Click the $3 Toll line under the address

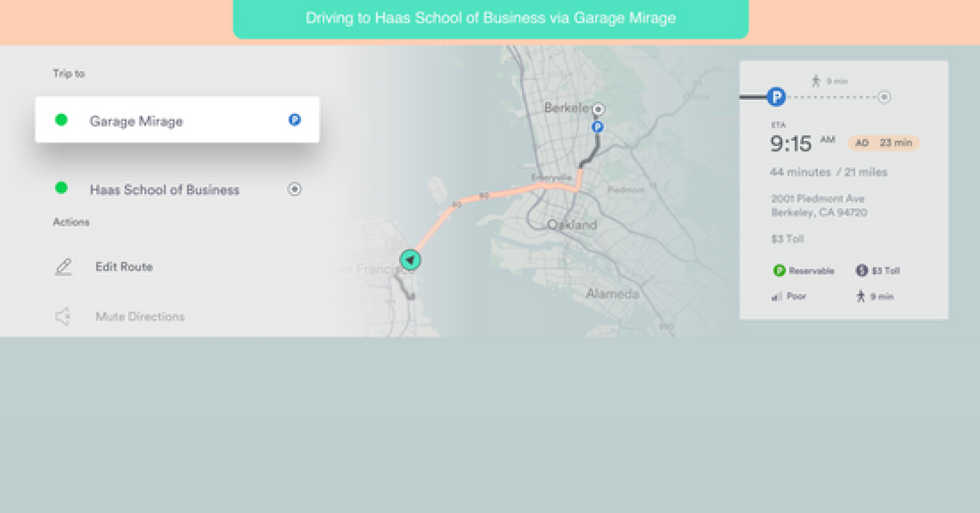[x=787, y=239]
